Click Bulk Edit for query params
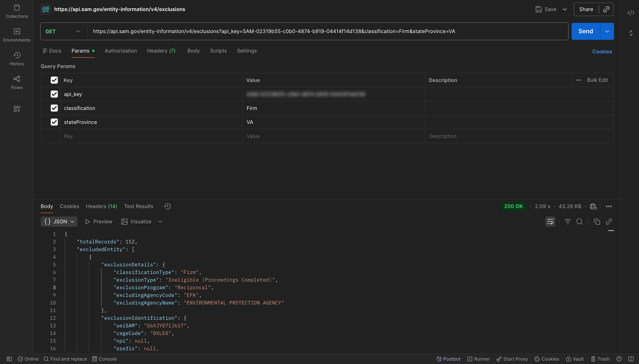The height and width of the screenshot is (364, 639). pyautogui.click(x=597, y=80)
